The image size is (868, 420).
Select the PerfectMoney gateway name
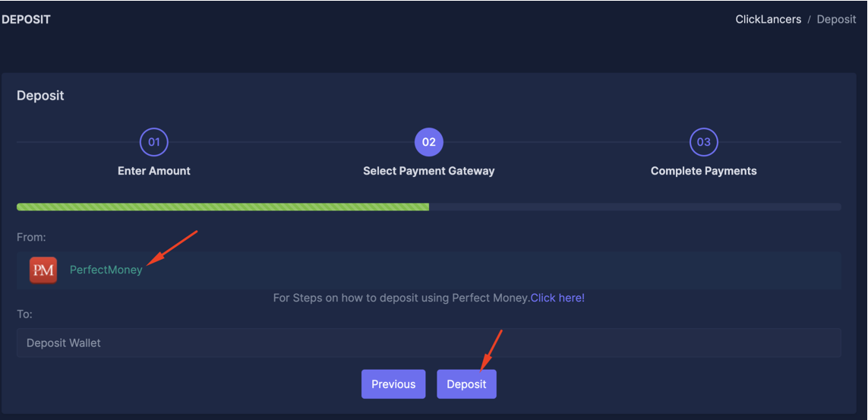point(106,270)
